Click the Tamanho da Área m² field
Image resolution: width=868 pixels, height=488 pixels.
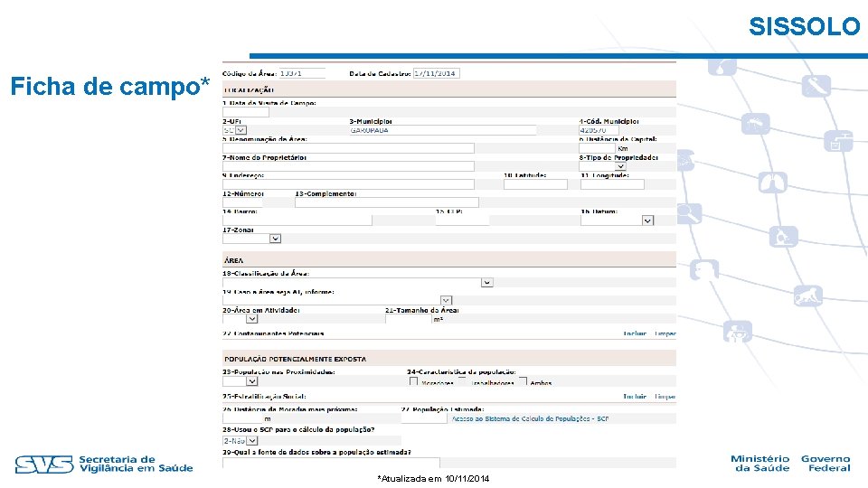click(x=408, y=319)
